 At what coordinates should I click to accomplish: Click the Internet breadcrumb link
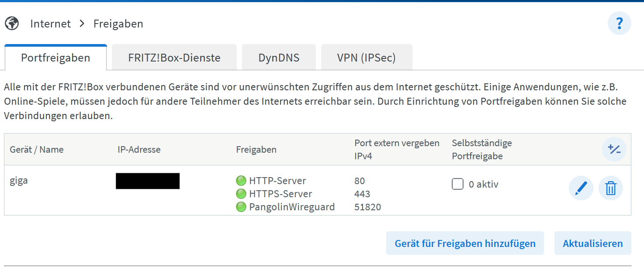point(50,24)
